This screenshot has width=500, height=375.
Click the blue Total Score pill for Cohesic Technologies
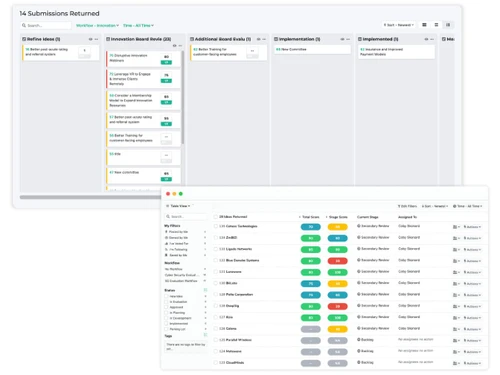(x=311, y=227)
